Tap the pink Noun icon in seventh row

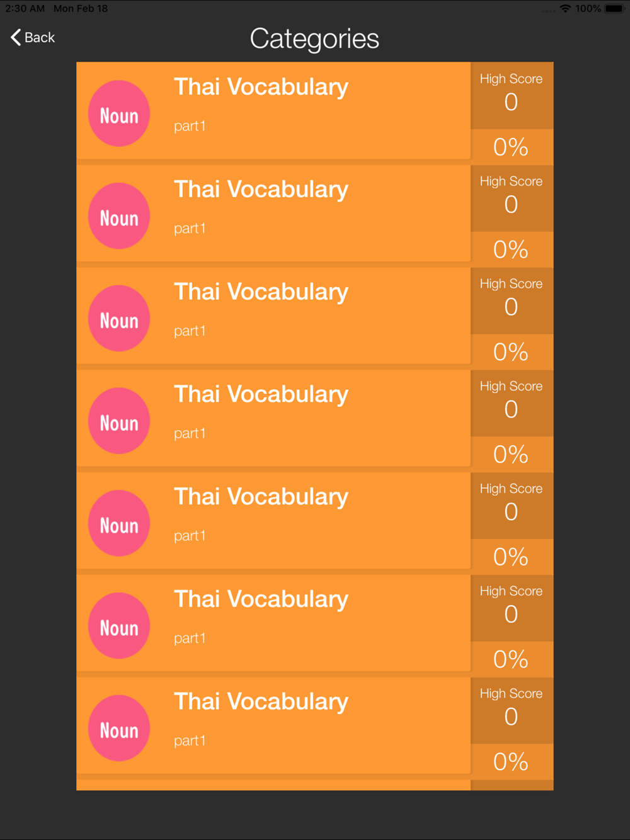click(119, 729)
